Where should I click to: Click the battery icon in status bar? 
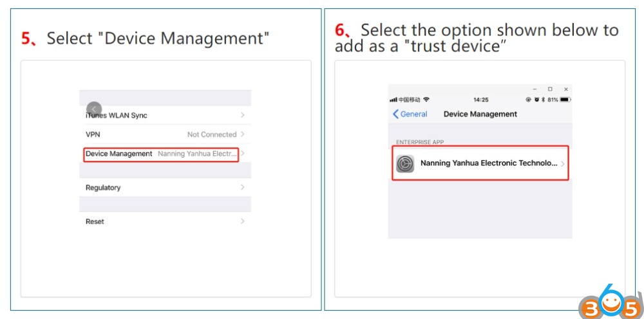(565, 100)
